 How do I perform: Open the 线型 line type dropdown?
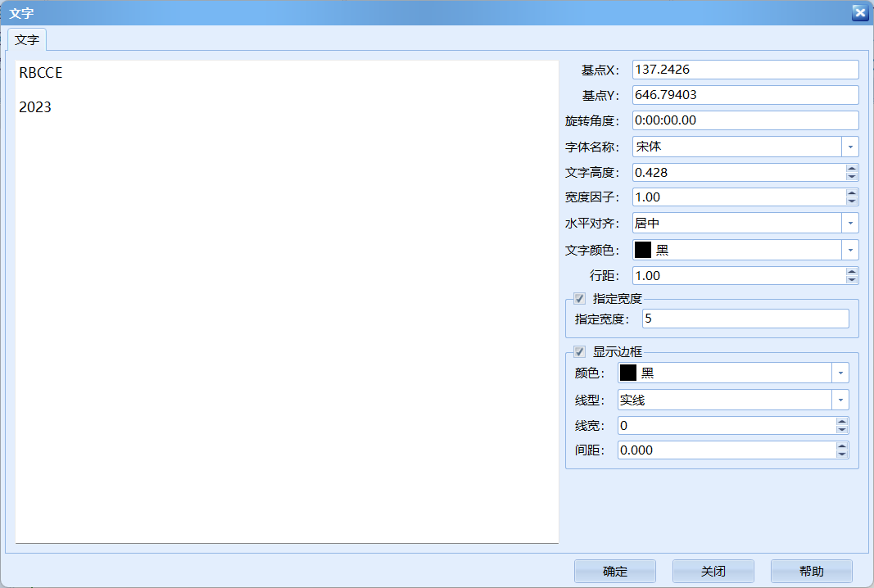(840, 400)
